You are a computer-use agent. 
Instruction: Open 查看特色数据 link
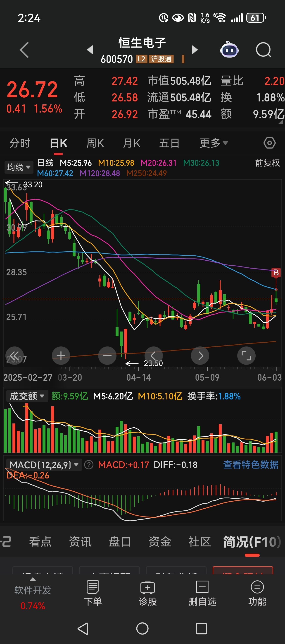pos(251,465)
